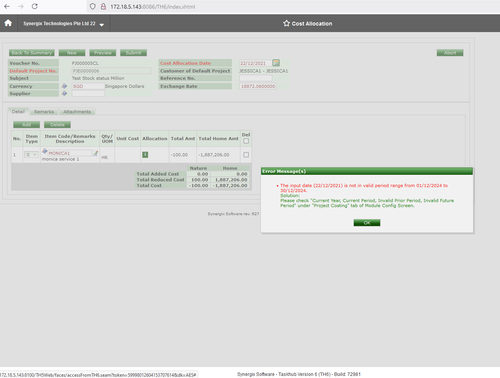Click browser back arrow
Image resolution: width=500 pixels, height=378 pixels.
7,6
